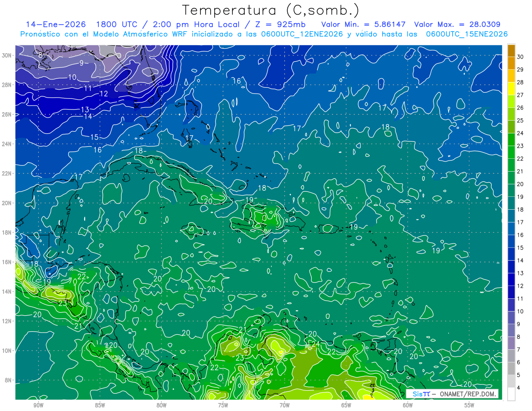Click the longitude axis label '75W'
This screenshot has width=532, height=411.
point(223,405)
